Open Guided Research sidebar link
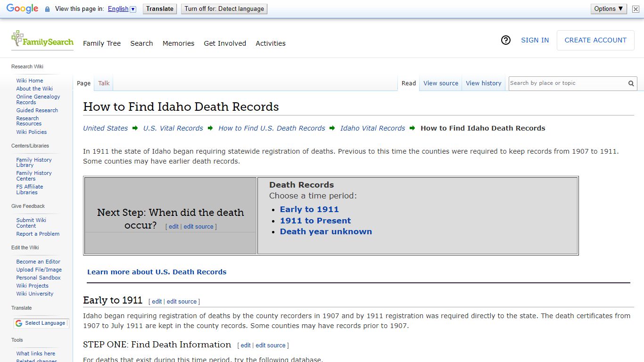This screenshot has height=362, width=644. point(37,110)
